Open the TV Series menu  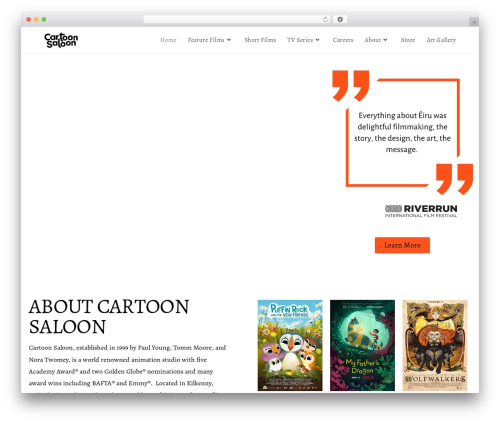point(300,40)
